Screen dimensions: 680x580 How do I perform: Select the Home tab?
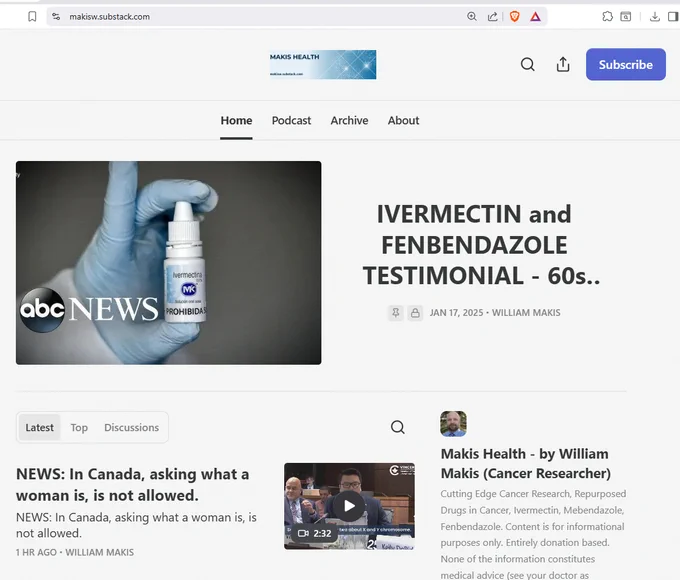(236, 121)
